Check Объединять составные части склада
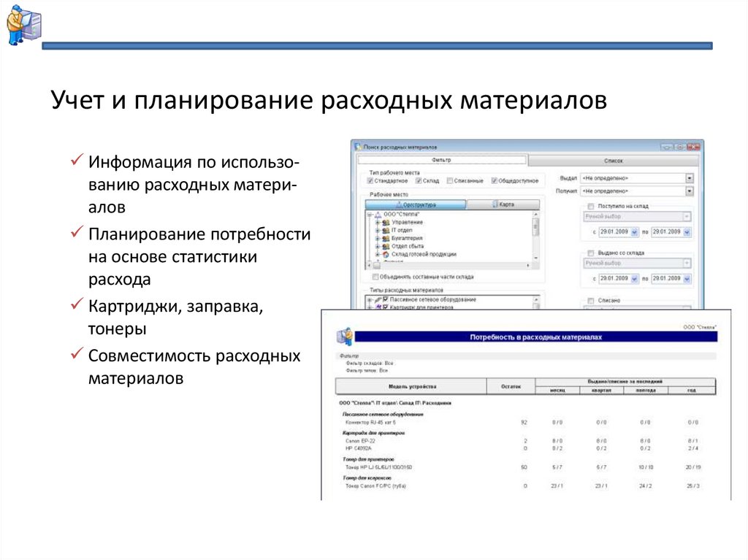Screen dimensions: 748x560 click(x=375, y=277)
